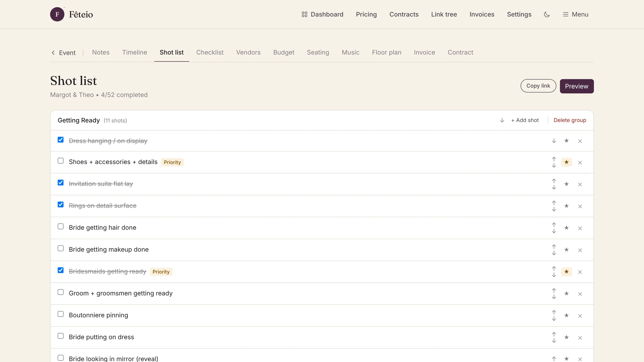Open the Floor plan tab
The height and width of the screenshot is (362, 644).
click(386, 52)
